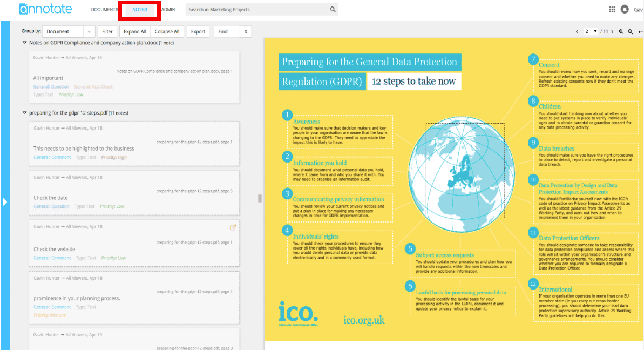Click the search magnifier icon
Image resolution: width=644 pixels, height=350 pixels.
(x=333, y=9)
